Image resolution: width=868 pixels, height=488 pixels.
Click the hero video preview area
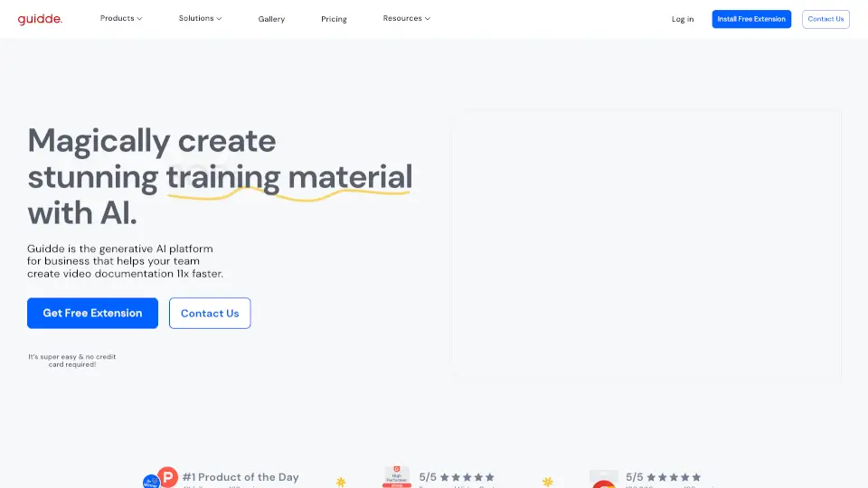coord(646,246)
